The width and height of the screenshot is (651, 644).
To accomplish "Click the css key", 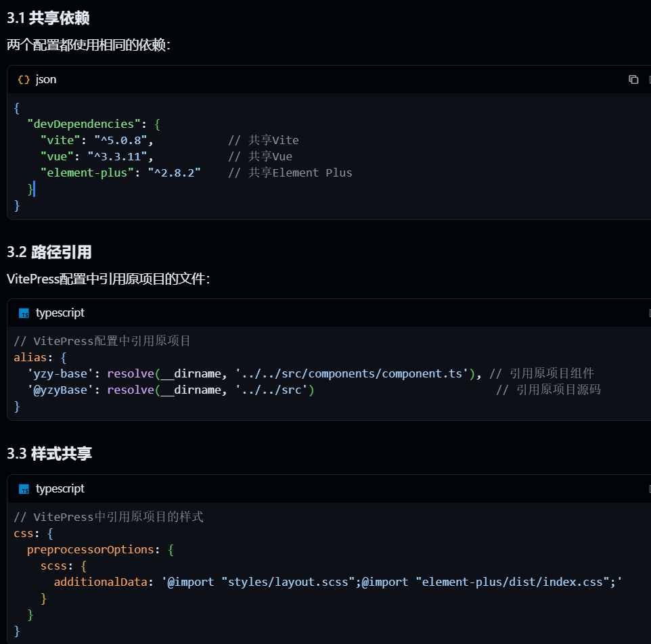I will pyautogui.click(x=24, y=533).
